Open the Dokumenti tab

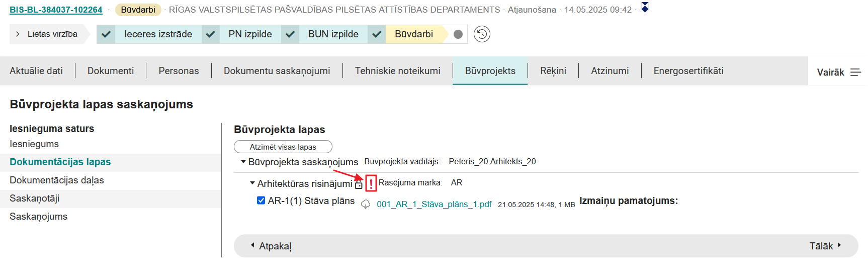tap(111, 71)
